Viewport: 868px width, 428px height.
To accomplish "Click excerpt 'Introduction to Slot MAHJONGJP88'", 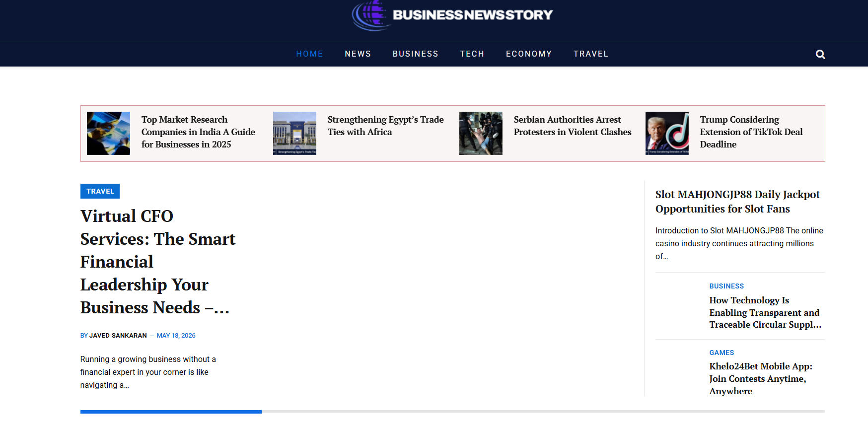I will click(x=739, y=243).
